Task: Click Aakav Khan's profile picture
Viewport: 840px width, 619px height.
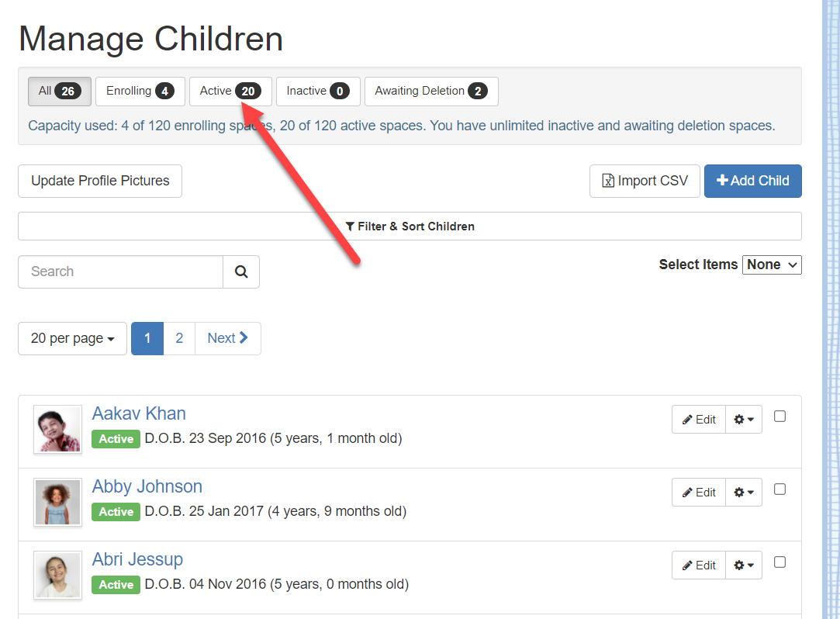Action: click(57, 429)
